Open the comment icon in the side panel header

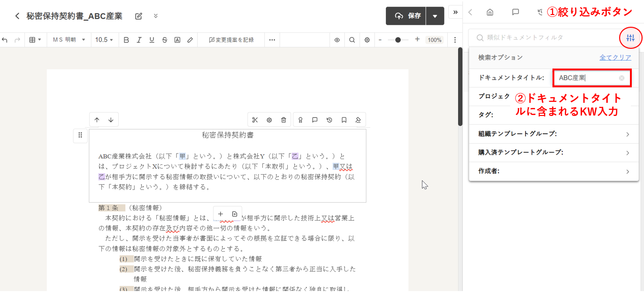click(x=515, y=13)
